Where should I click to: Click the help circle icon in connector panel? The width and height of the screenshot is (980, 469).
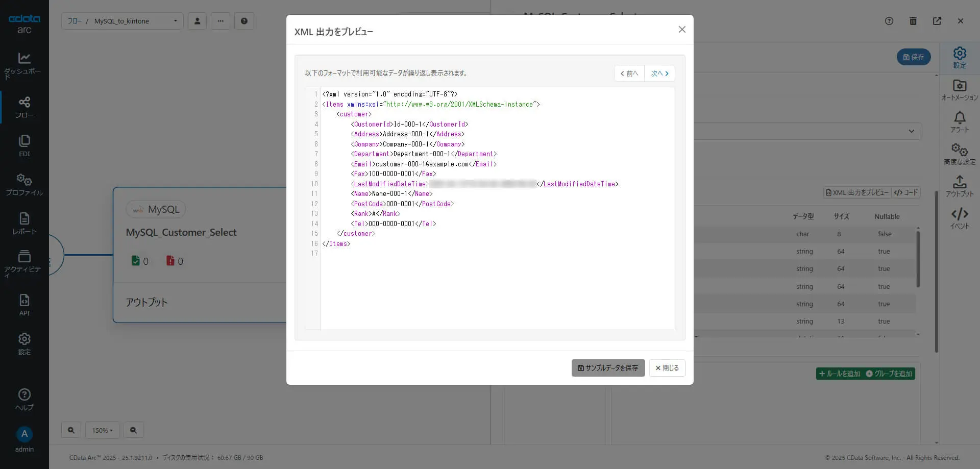[x=889, y=21]
